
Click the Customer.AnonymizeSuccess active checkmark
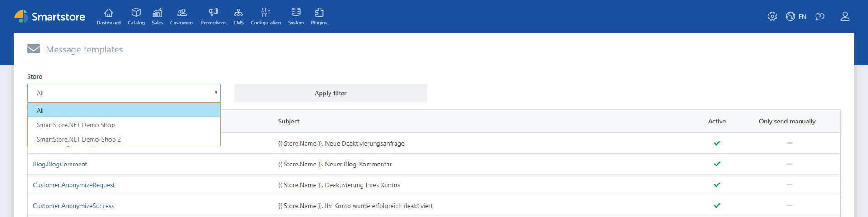tap(717, 206)
